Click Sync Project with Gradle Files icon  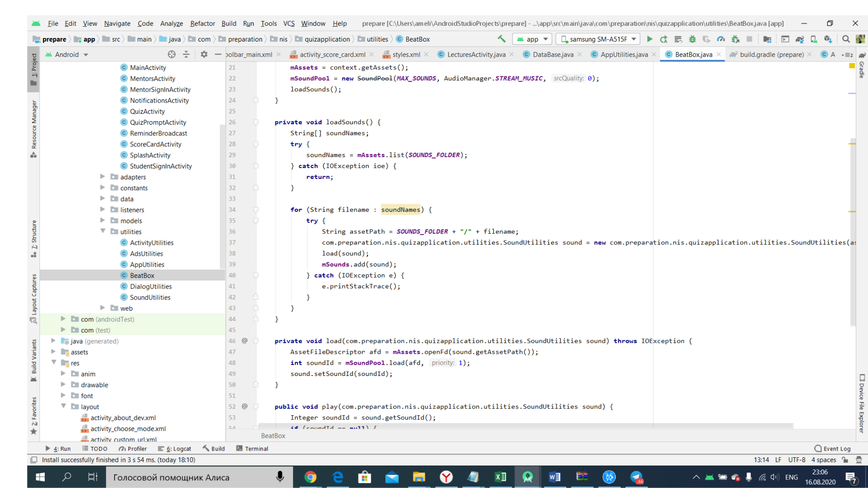pyautogui.click(x=799, y=39)
